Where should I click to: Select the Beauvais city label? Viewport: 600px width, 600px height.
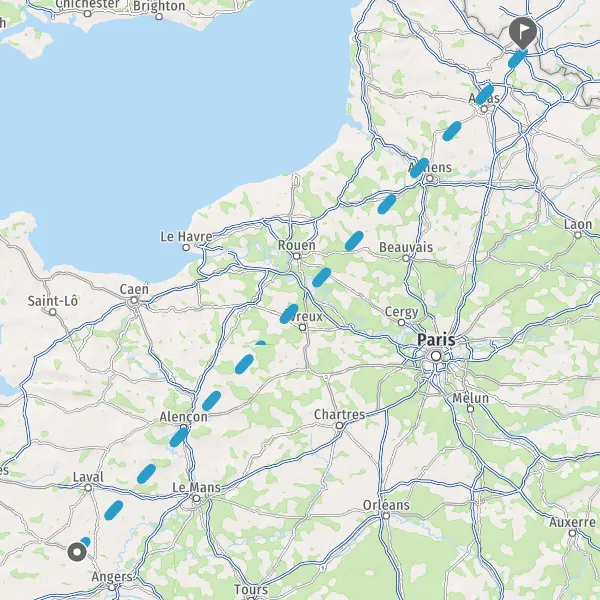(x=406, y=247)
